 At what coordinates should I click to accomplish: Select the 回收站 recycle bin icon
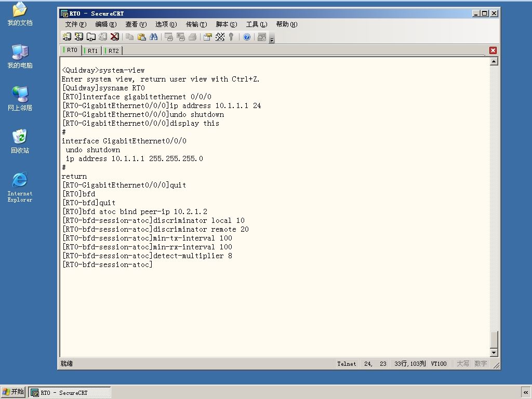click(20, 141)
